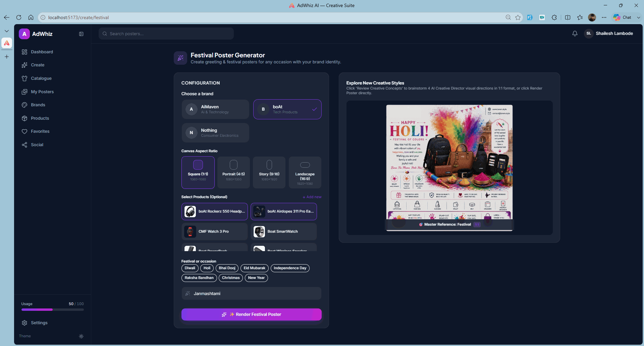Click the Janmashtami occasion input
644x346 pixels.
[x=252, y=294]
